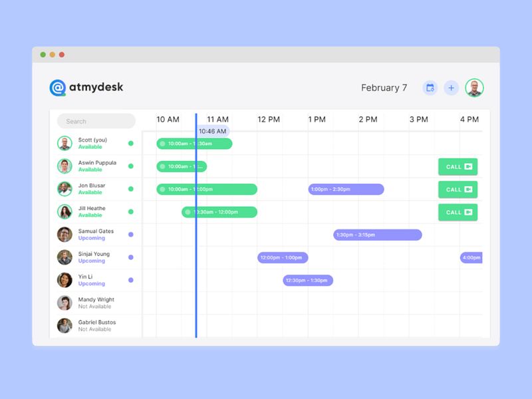The width and height of the screenshot is (532, 399).
Task: Click into the Search field
Action: (96, 121)
